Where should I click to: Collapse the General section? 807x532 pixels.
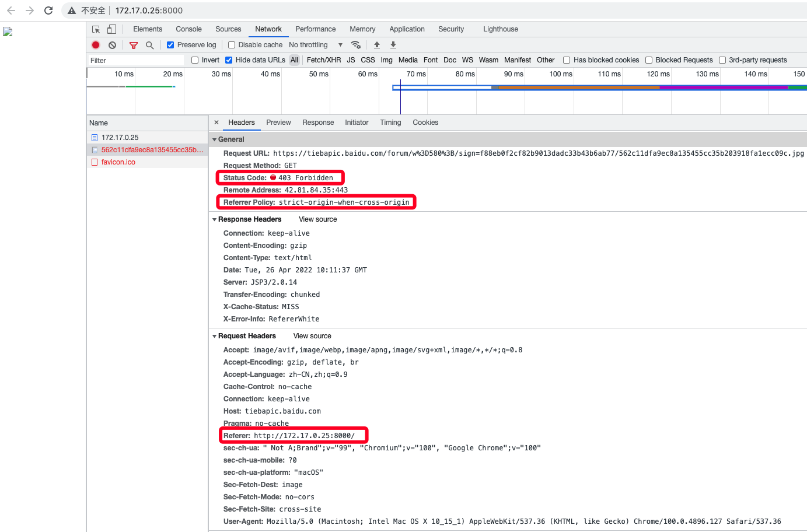tap(215, 139)
